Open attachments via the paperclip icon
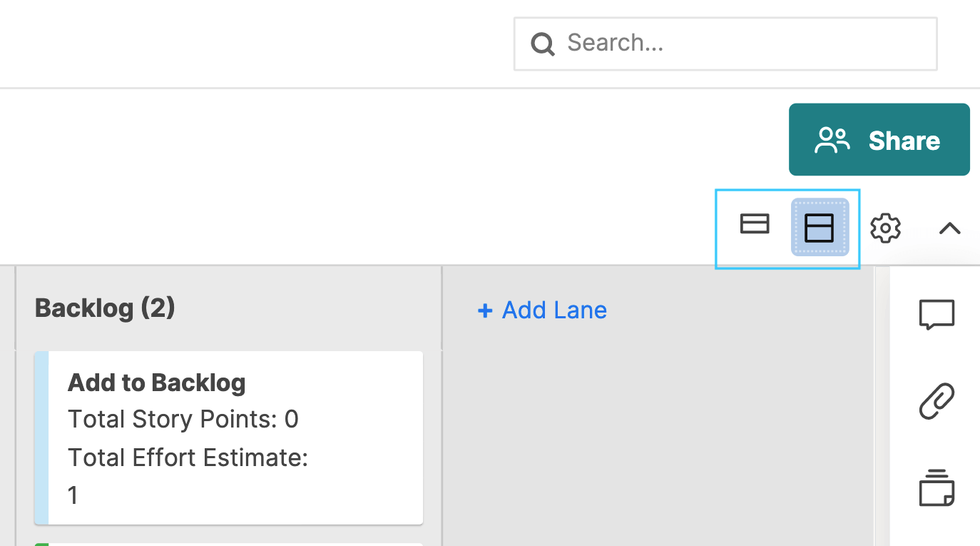Viewport: 980px width, 546px height. 936,400
